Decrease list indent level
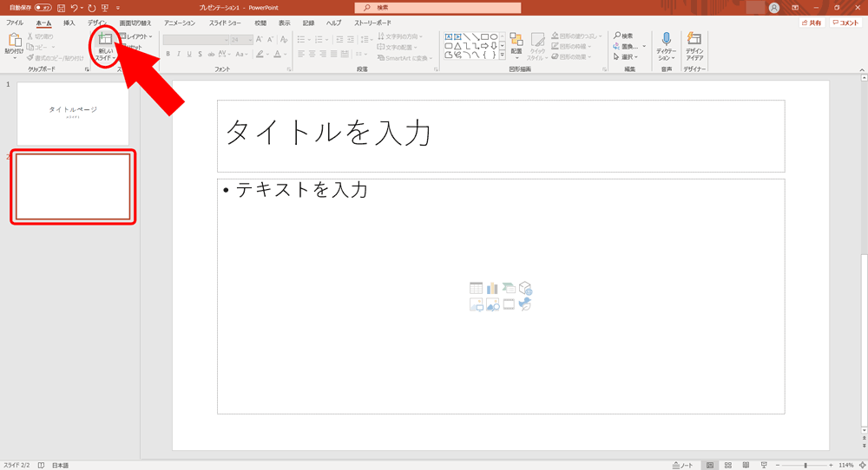868x470 pixels. tap(339, 39)
